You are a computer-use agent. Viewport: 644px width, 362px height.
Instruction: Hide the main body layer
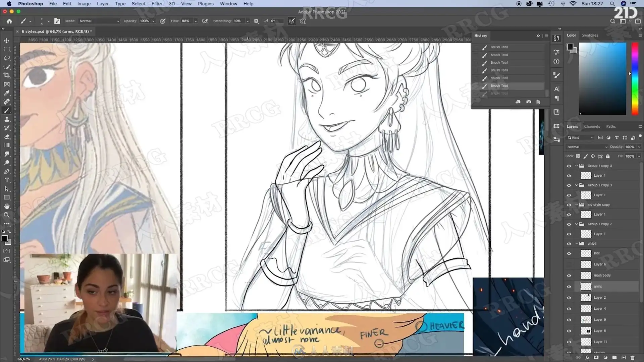[569, 276]
